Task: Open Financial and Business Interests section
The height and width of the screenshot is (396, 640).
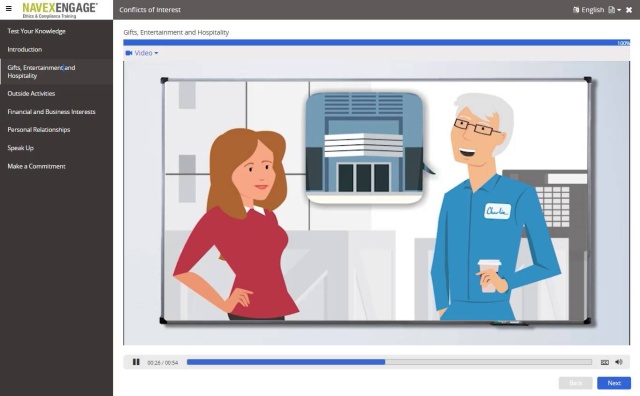Action: [x=51, y=111]
